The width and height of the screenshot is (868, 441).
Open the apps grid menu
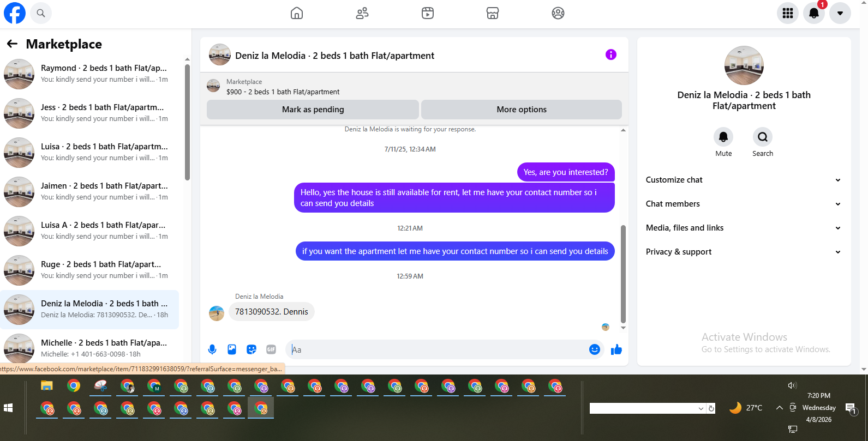pyautogui.click(x=788, y=13)
